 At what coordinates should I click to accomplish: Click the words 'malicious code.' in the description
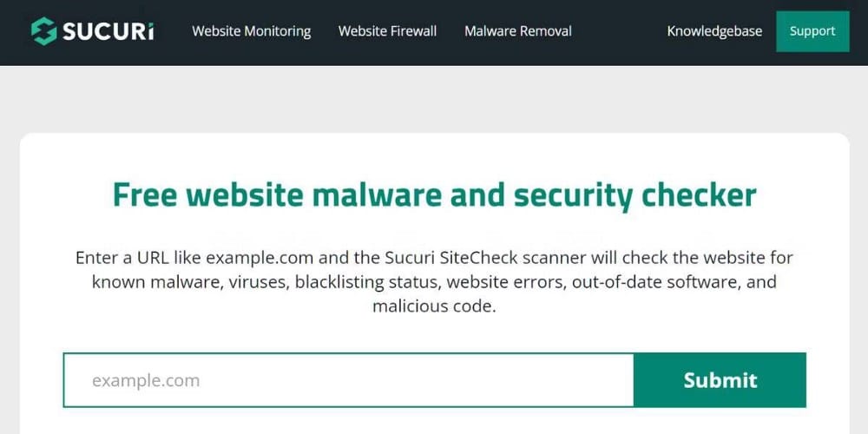click(434, 306)
